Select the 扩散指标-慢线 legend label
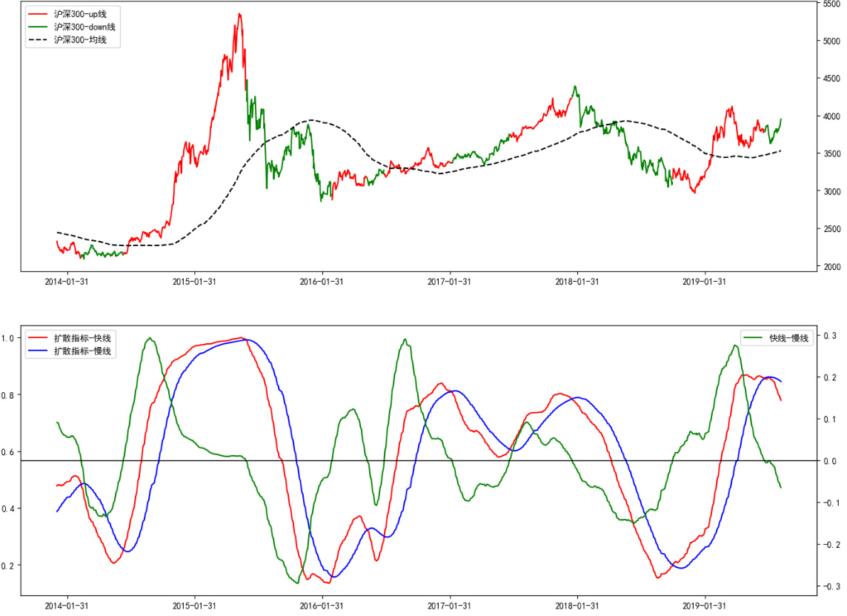 tap(82, 351)
